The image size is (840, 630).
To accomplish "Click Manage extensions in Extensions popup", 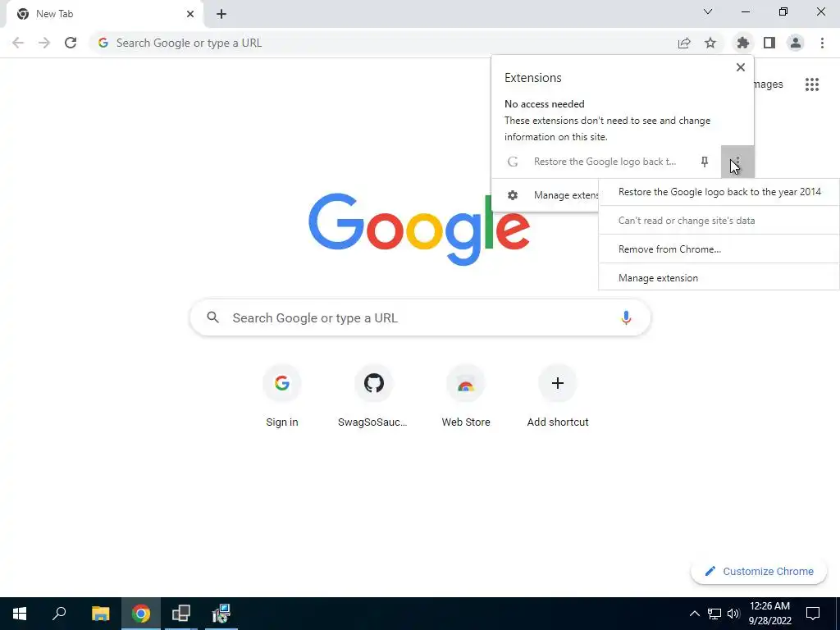I will pyautogui.click(x=546, y=195).
